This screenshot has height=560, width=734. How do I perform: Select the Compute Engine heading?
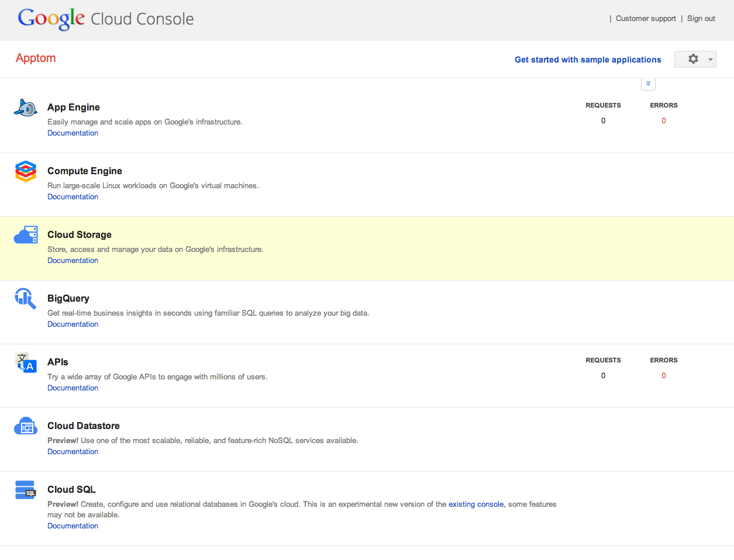click(85, 171)
